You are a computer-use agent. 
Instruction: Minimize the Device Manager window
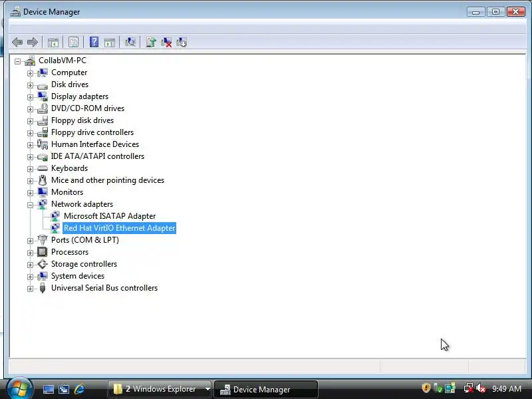[x=475, y=12]
